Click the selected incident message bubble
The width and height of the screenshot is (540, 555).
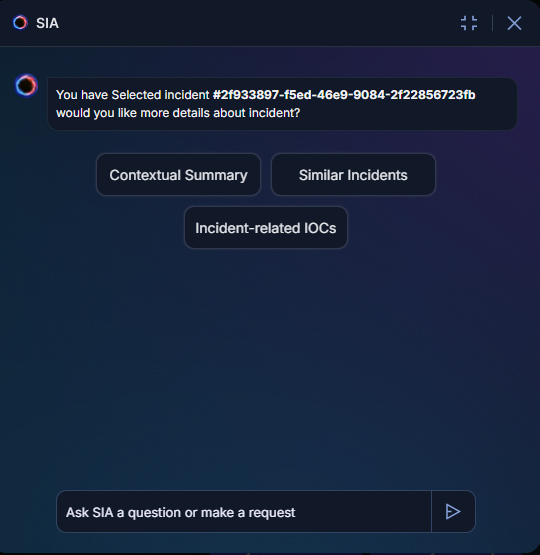point(282,104)
